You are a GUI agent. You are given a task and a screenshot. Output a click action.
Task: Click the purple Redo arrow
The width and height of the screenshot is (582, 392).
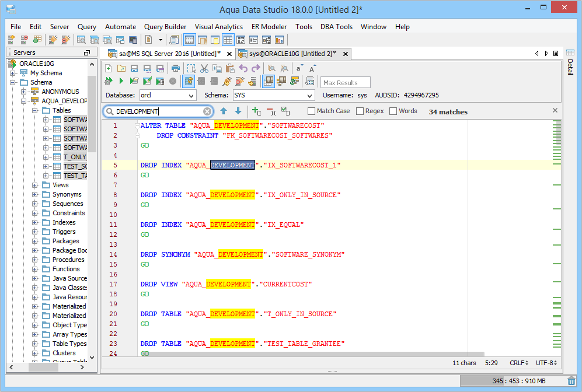pyautogui.click(x=256, y=68)
